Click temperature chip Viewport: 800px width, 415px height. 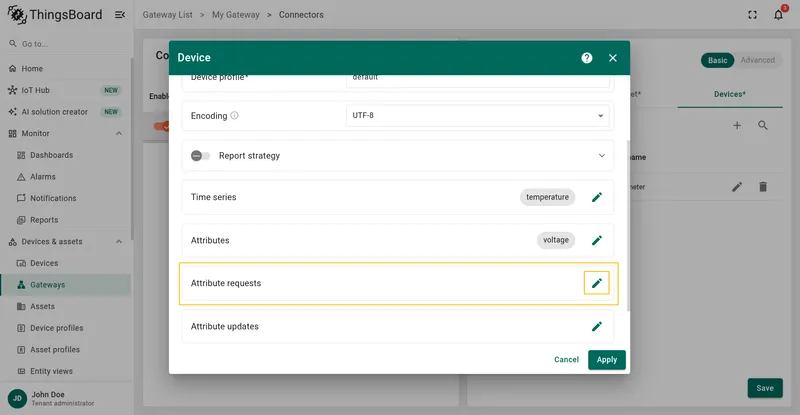coord(547,197)
